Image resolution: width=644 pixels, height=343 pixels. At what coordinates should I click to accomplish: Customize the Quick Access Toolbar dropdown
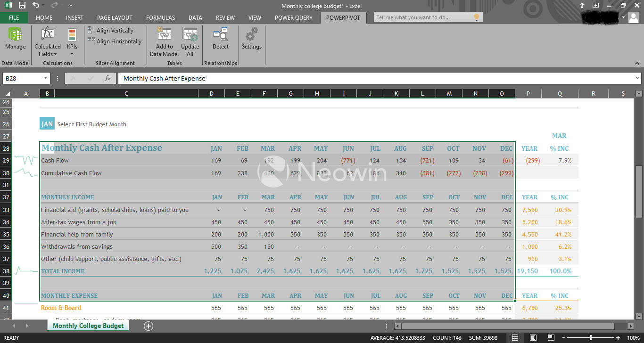71,5
